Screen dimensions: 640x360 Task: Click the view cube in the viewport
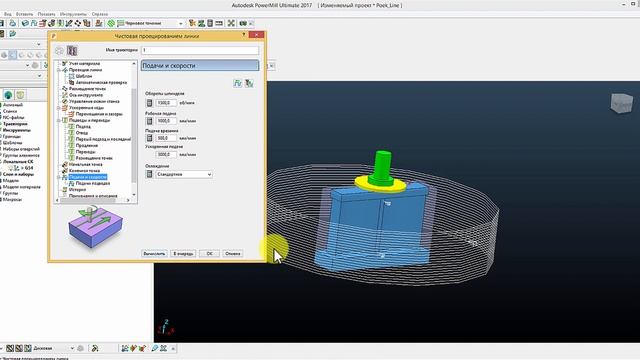click(x=622, y=103)
